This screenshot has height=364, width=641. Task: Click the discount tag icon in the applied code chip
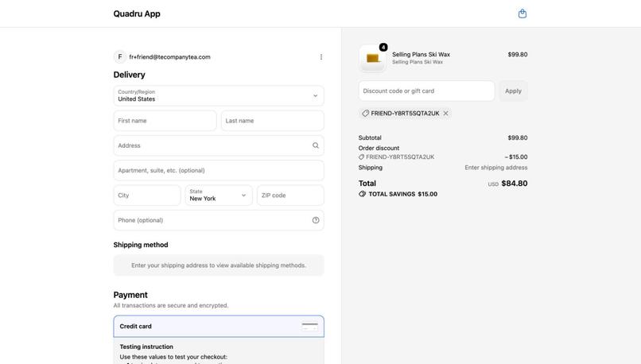(366, 113)
